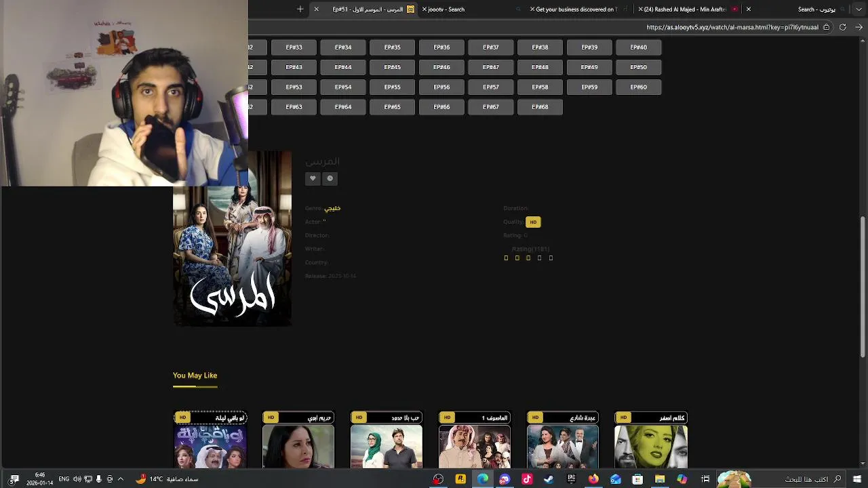Switch to the jooo tv - Search tab
868x488 pixels.
(473, 9)
